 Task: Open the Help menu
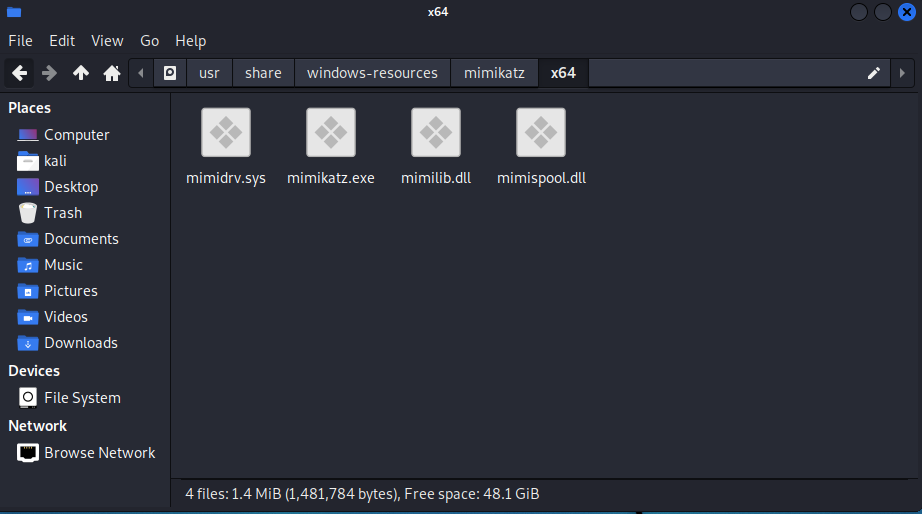coord(191,41)
